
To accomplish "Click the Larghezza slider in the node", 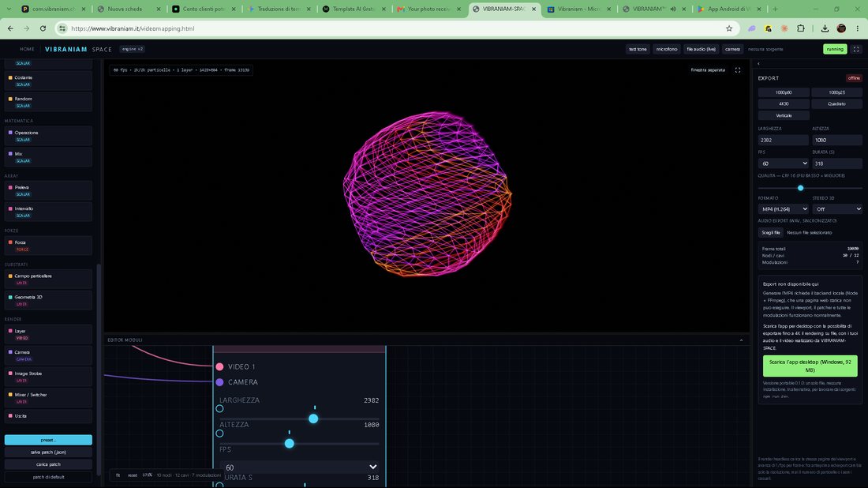I will pos(300,419).
